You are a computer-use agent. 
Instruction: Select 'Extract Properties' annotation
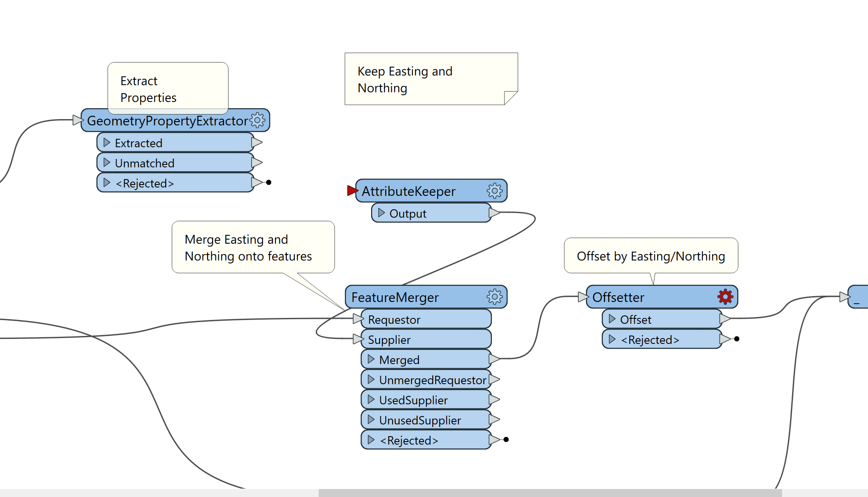pyautogui.click(x=168, y=88)
